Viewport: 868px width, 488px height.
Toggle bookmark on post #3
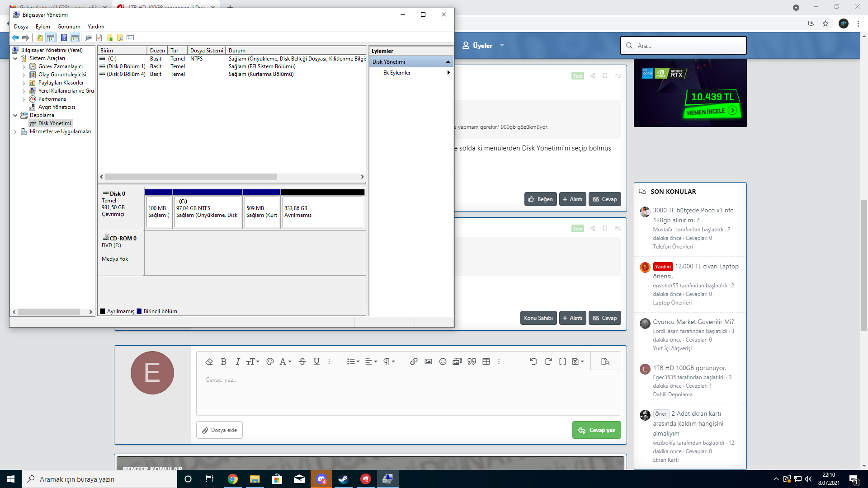[x=605, y=76]
